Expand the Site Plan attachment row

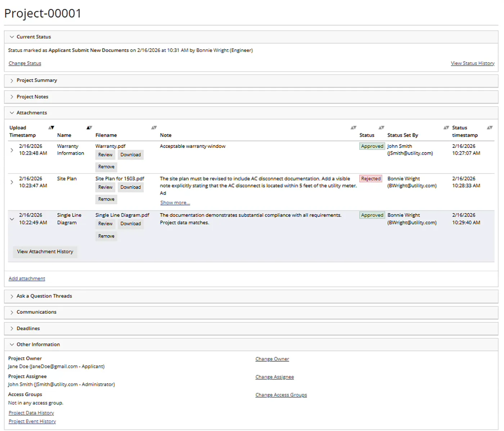(x=12, y=182)
